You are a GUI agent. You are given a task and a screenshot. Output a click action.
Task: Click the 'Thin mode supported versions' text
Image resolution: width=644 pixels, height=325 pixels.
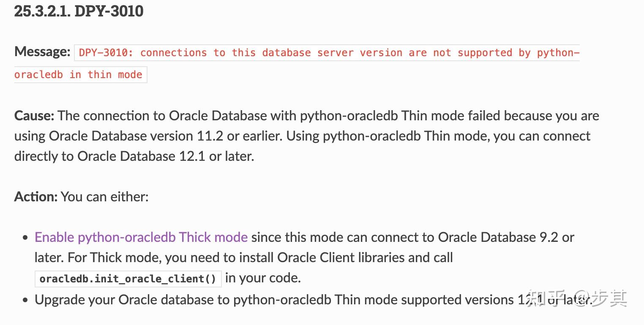pyautogui.click(x=424, y=300)
